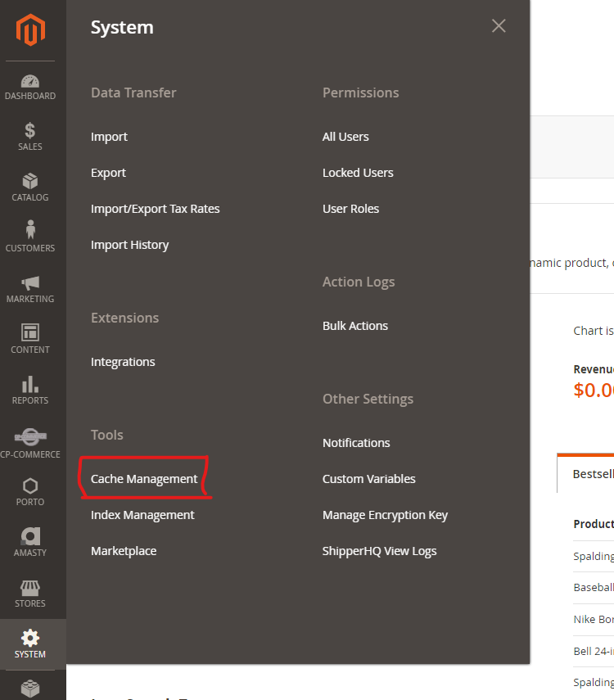Open the Porto sidebar menu
This screenshot has width=614, height=700.
pyautogui.click(x=30, y=492)
